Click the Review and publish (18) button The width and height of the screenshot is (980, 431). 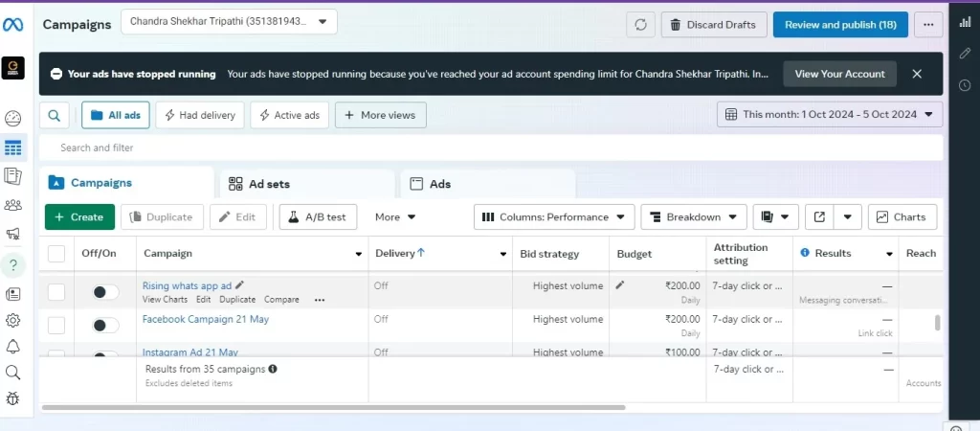pyautogui.click(x=839, y=25)
